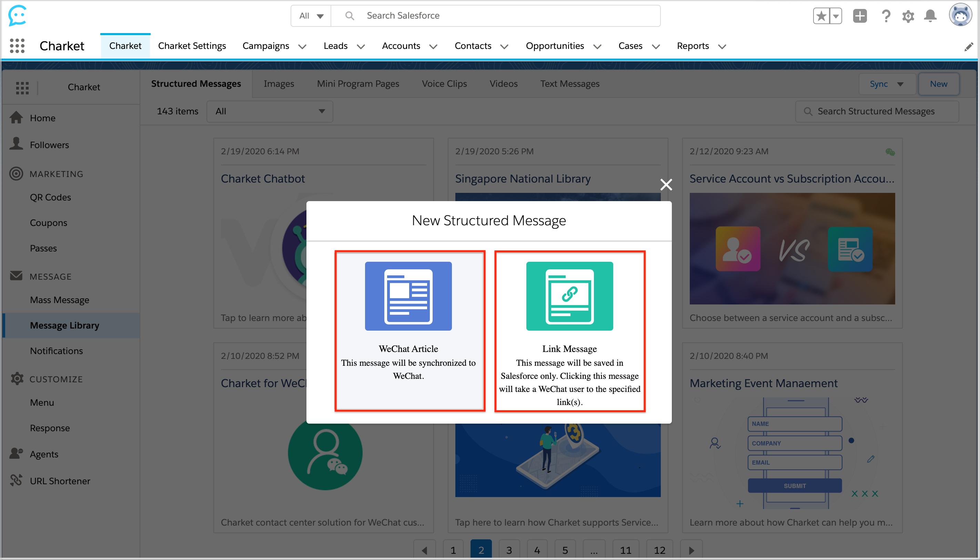Switch to the Voice Clips tab

coord(444,83)
